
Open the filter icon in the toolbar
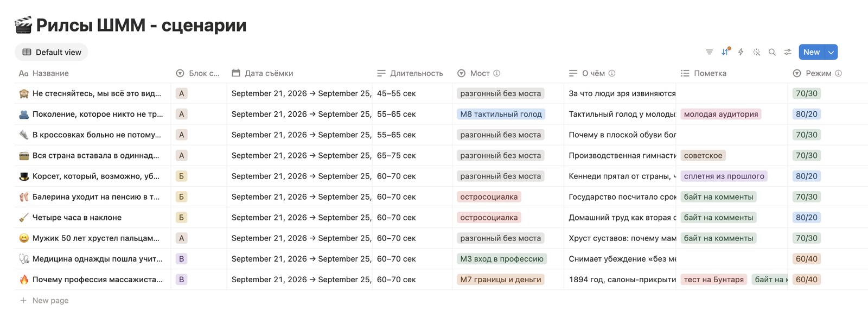pos(709,52)
